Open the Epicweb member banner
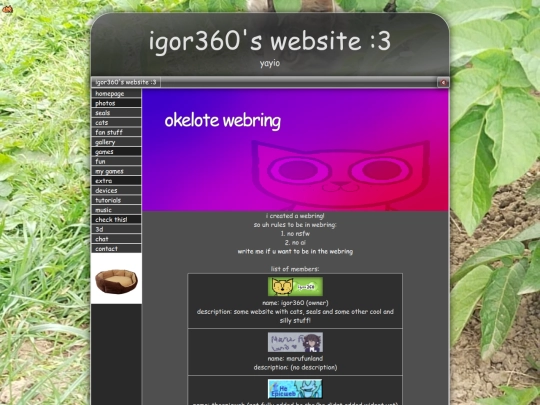 (295, 389)
